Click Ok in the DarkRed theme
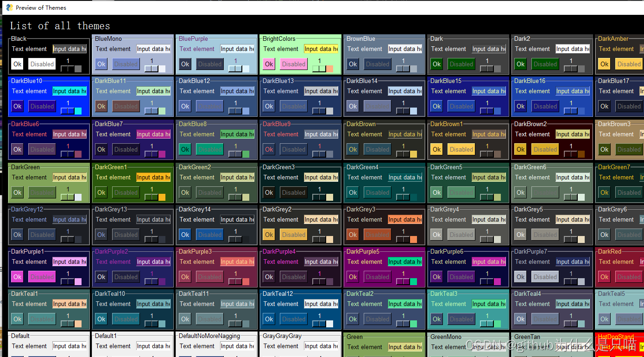644x357 pixels. point(605,277)
